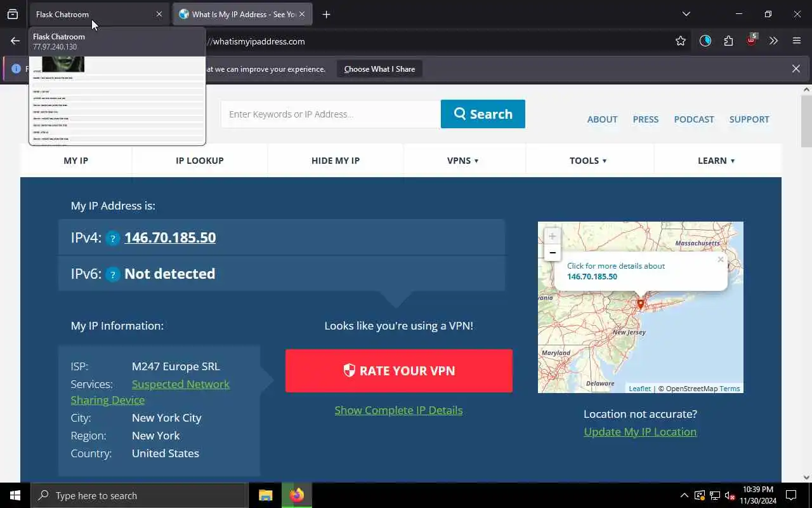Open the ABOUT link

pos(602,119)
